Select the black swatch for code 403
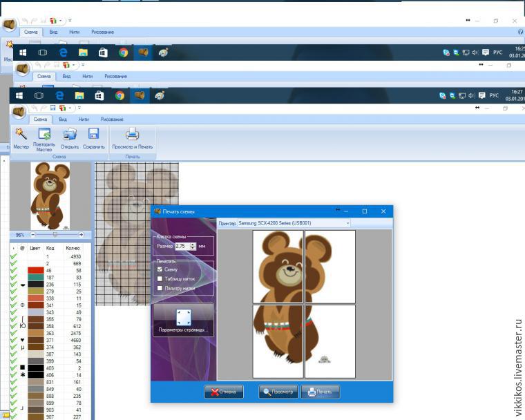525x420 pixels. tap(35, 368)
